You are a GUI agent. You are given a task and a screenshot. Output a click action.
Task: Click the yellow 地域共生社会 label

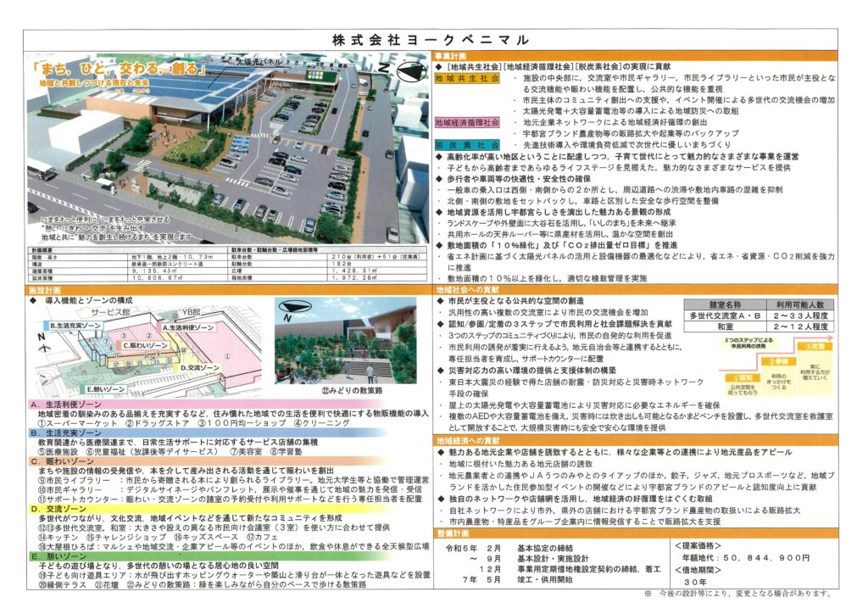click(x=467, y=78)
